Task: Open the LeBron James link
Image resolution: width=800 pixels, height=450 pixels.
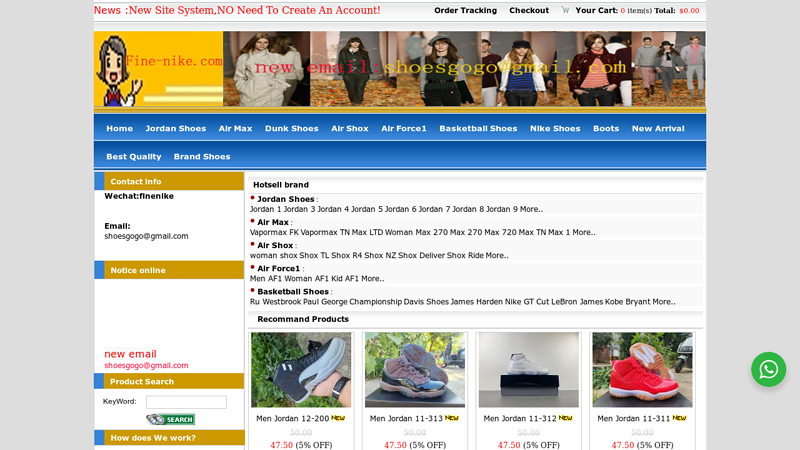Action: pos(577,302)
